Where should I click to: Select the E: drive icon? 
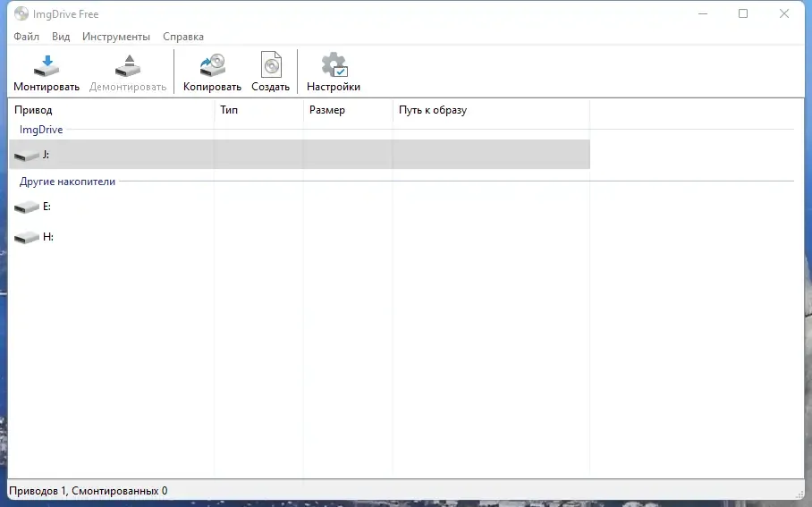pos(27,207)
